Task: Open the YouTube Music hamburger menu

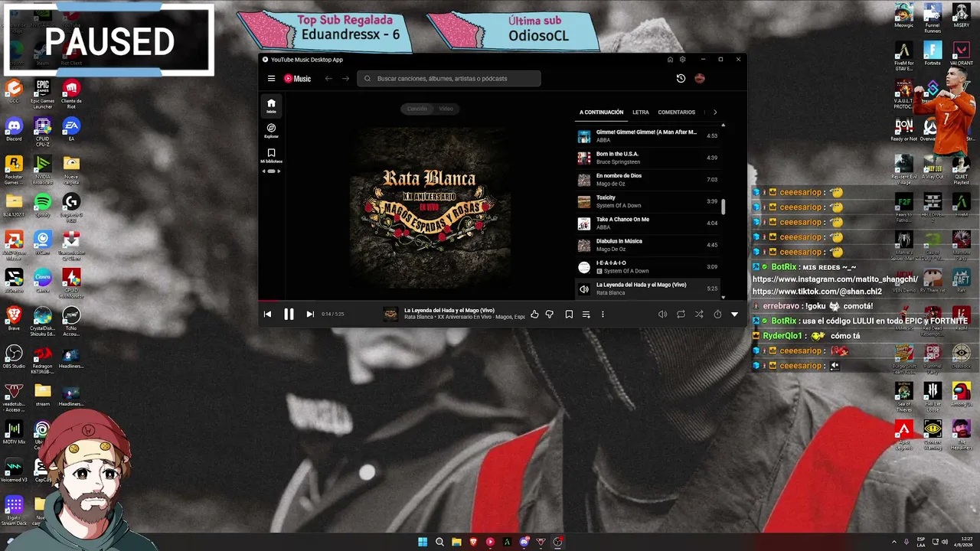Action: [271, 78]
